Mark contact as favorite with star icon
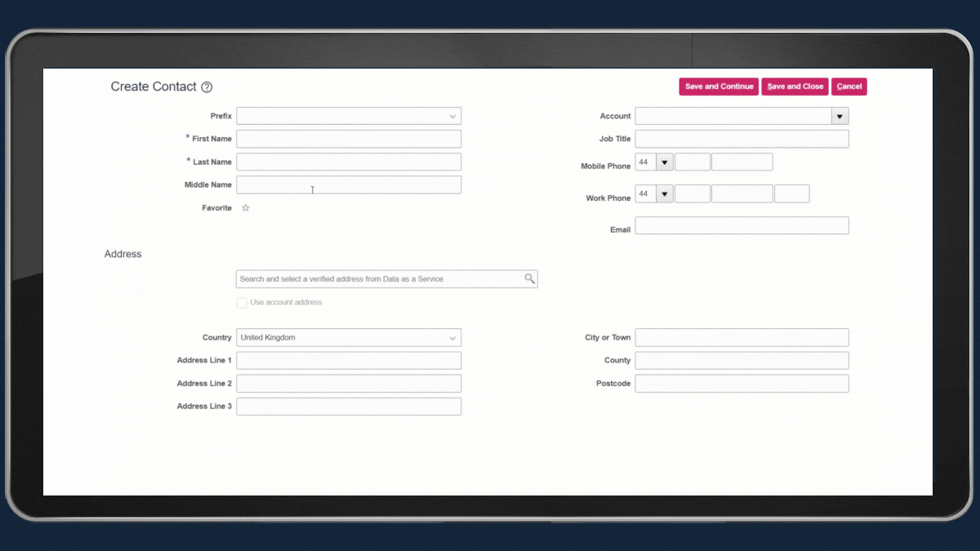Screen dimensions: 980x551 point(245,208)
